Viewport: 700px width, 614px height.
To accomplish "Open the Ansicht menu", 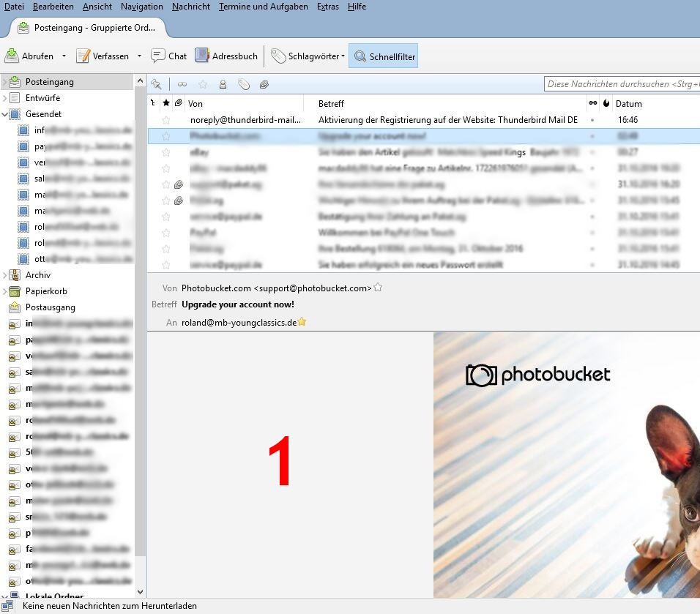I will tap(97, 7).
